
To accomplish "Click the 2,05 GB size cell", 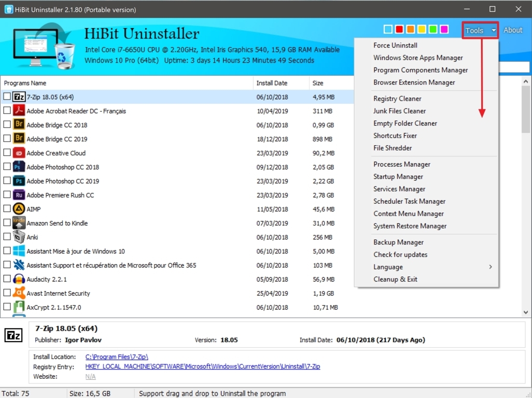I will (x=324, y=167).
